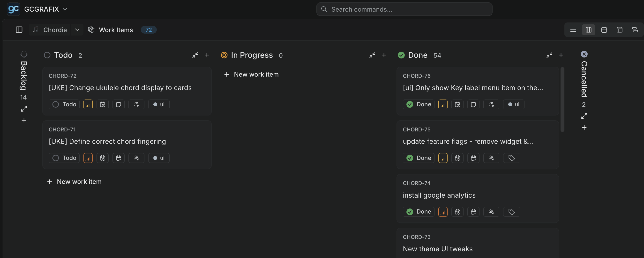This screenshot has width=644, height=258.
Task: Click the Search commands field
Action: (404, 9)
